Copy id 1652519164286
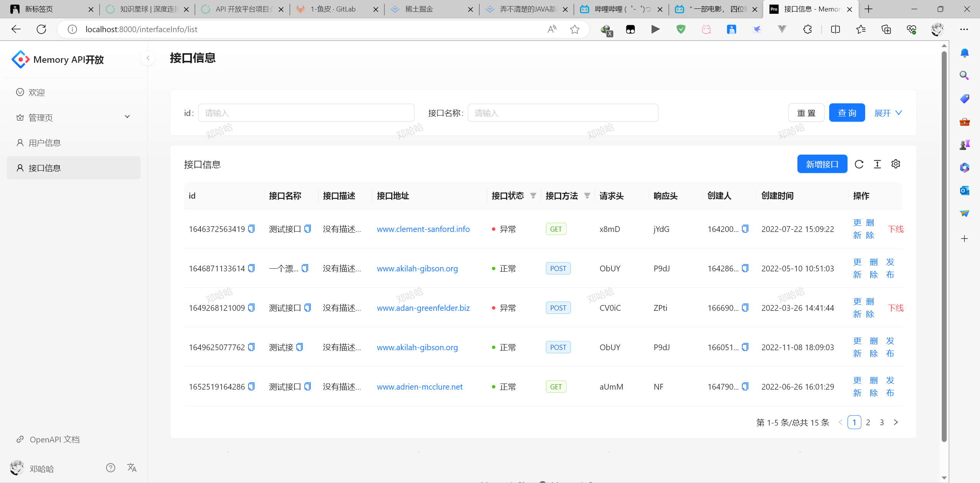The image size is (980, 483). click(252, 387)
